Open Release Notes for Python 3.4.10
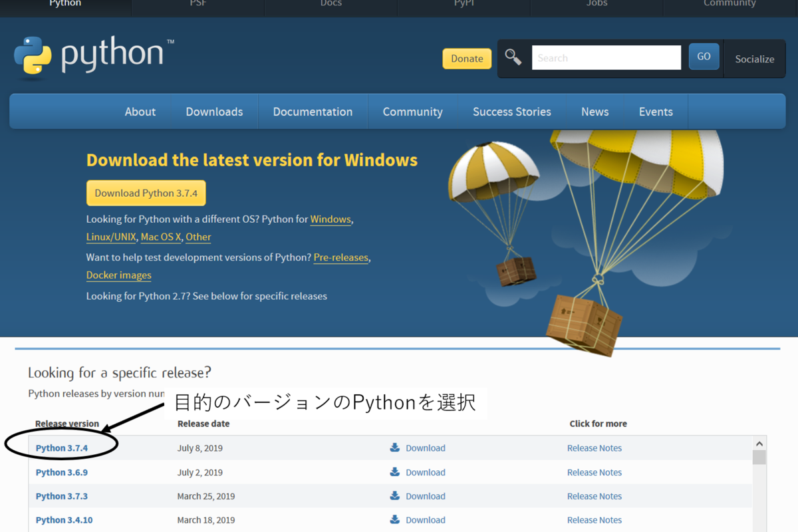The height and width of the screenshot is (532, 798). [x=595, y=520]
